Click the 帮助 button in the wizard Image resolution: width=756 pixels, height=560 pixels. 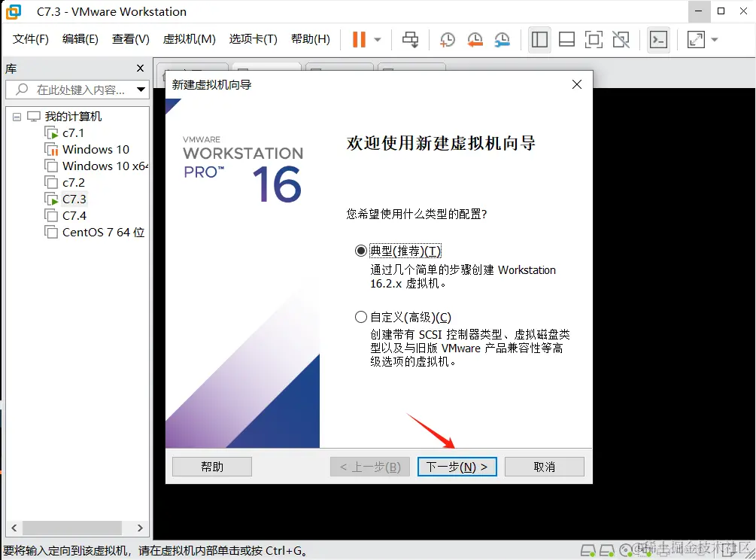click(212, 467)
